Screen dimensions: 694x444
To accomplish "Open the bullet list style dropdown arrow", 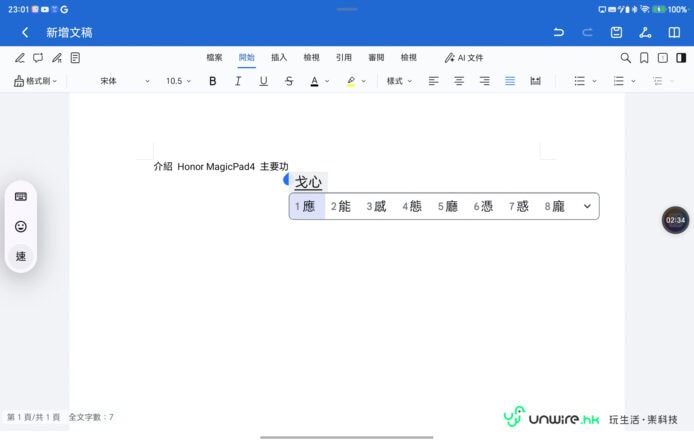I will 594,81.
